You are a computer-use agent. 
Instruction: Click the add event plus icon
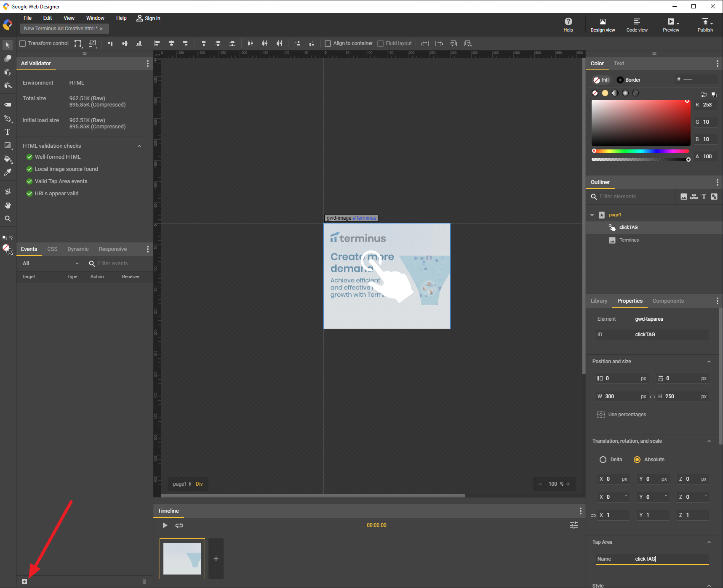[x=24, y=582]
